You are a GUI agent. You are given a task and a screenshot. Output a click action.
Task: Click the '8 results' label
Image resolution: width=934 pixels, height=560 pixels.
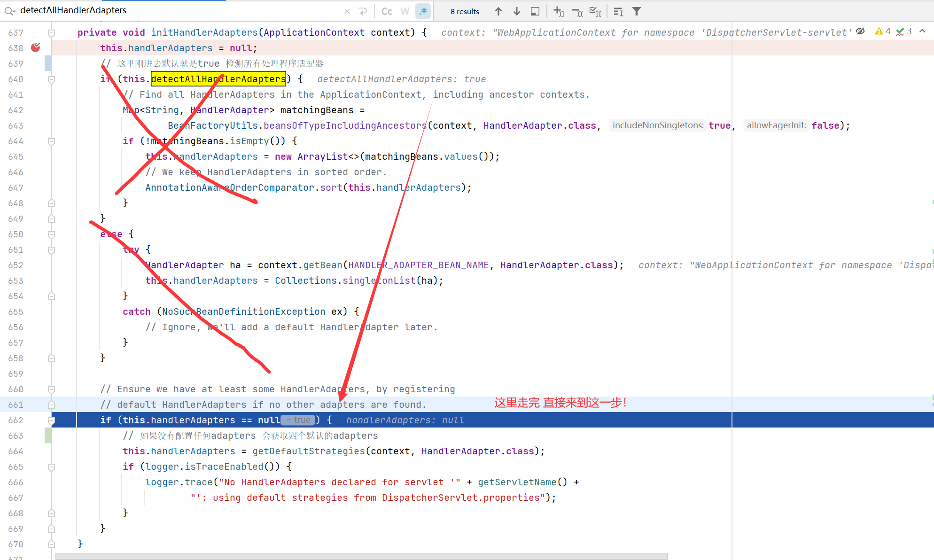[465, 11]
